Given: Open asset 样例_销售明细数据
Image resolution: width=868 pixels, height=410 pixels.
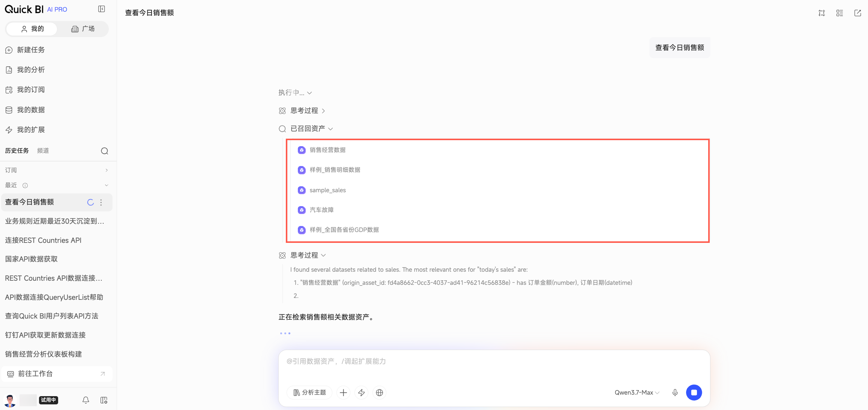Looking at the screenshot, I should click(x=329, y=170).
